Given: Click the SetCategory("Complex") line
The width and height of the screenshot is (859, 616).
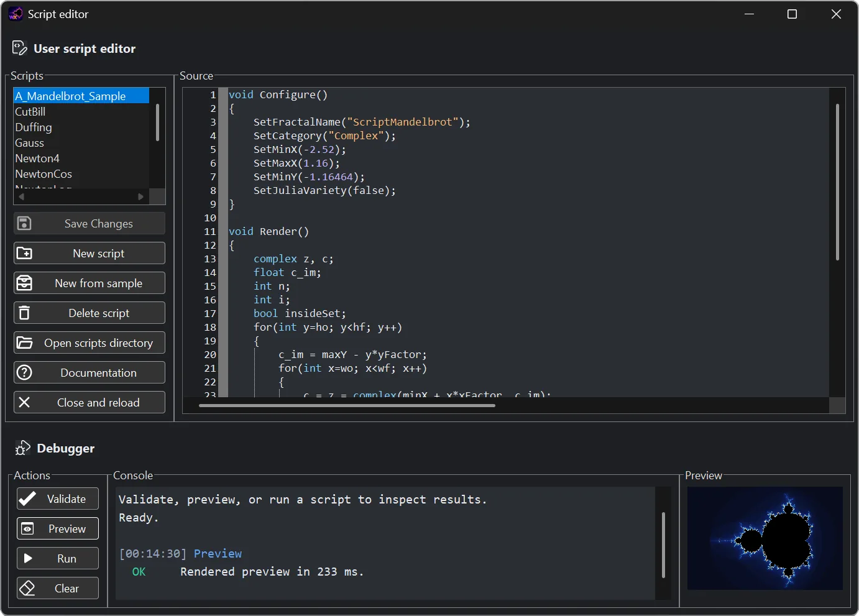Looking at the screenshot, I should 324,136.
